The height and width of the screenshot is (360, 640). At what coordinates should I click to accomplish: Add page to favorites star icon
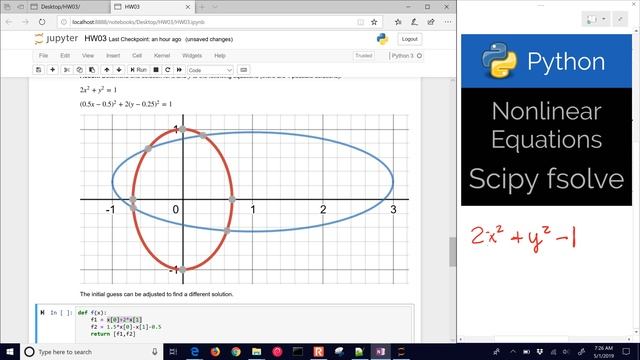[x=374, y=22]
